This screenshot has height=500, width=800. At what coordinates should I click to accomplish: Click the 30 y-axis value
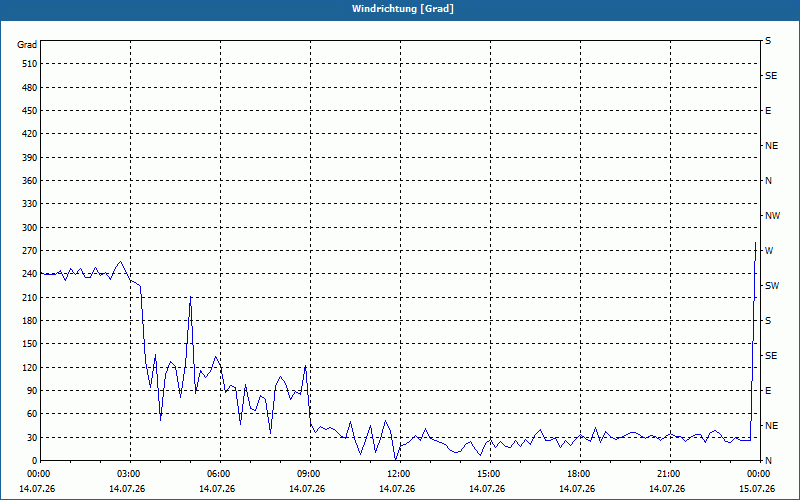32,438
